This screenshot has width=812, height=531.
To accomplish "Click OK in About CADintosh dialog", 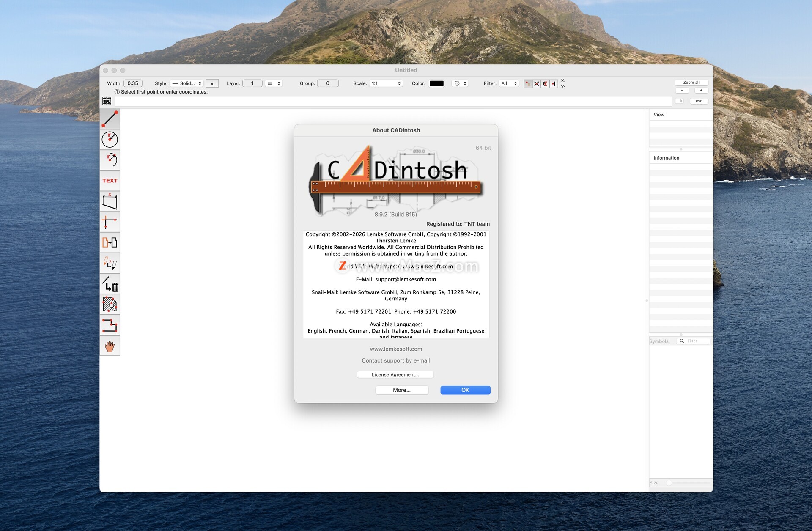I will pyautogui.click(x=465, y=390).
